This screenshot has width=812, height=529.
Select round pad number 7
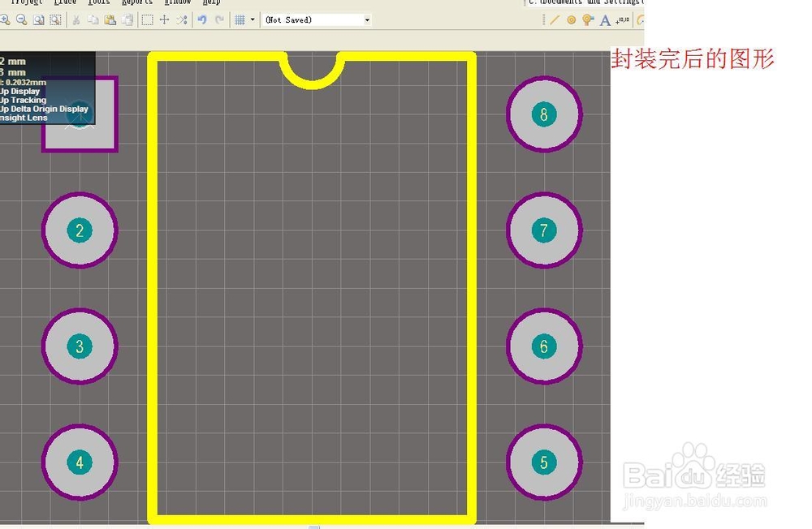coord(544,230)
